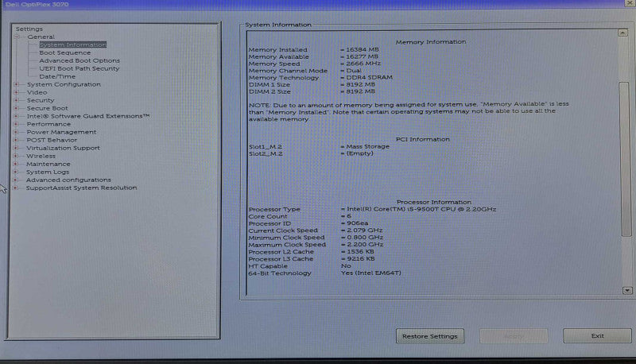Select the Secure Boot label

(x=47, y=108)
